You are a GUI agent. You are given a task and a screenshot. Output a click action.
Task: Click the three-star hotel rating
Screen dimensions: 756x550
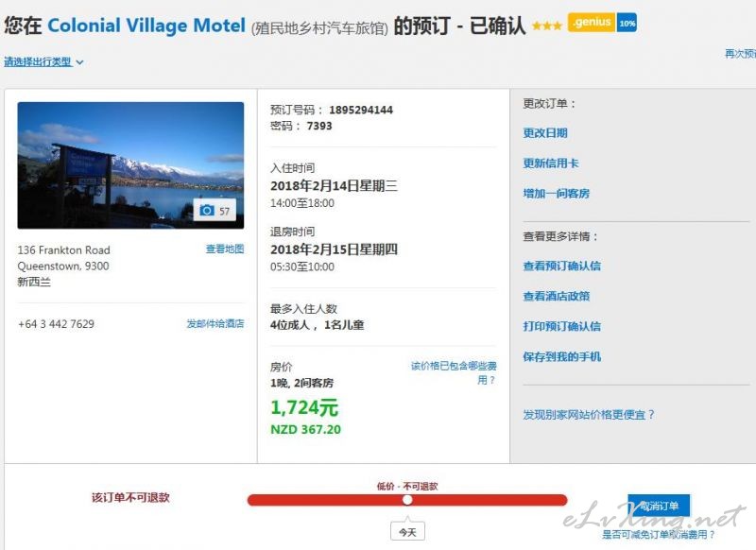(547, 26)
